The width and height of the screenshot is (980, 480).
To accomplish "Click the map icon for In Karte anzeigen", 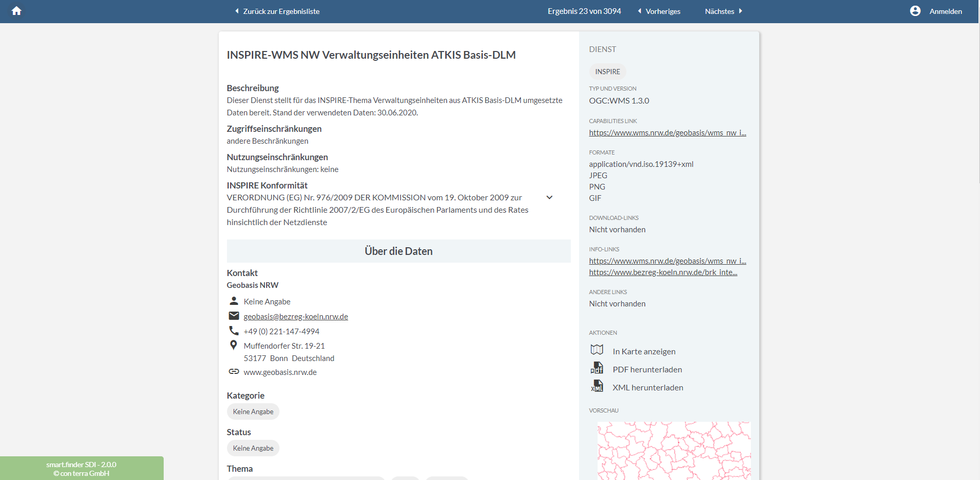I will 597,350.
